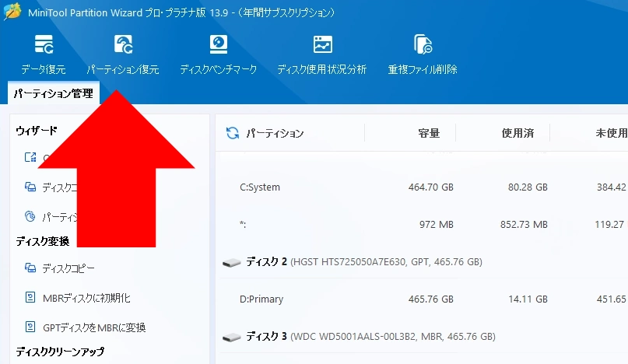628x364 pixels.
Task: Collapse the ウィザード section header
Action: click(x=37, y=131)
